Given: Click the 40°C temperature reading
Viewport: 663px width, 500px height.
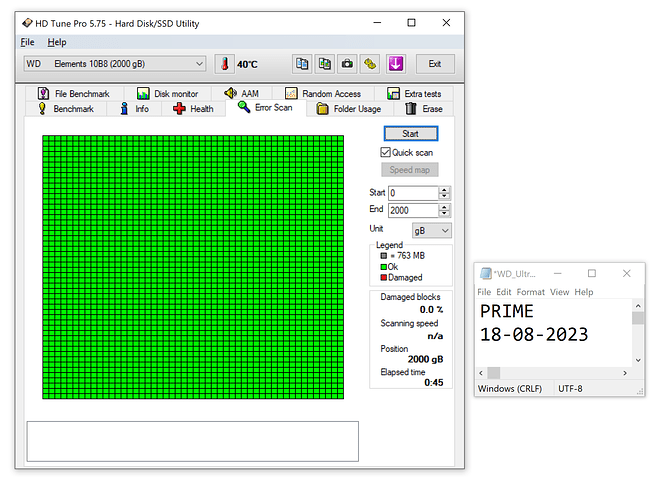Looking at the screenshot, I should 247,65.
